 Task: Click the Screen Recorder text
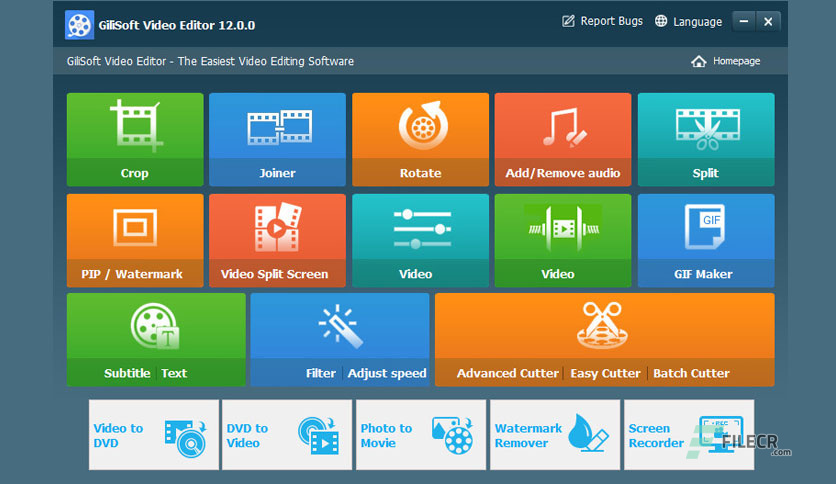tap(656, 435)
